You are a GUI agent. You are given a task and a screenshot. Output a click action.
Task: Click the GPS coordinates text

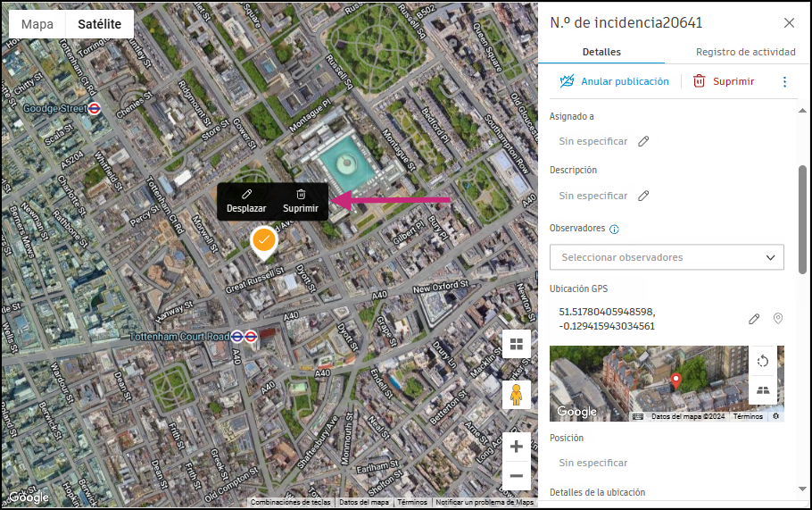pos(607,319)
